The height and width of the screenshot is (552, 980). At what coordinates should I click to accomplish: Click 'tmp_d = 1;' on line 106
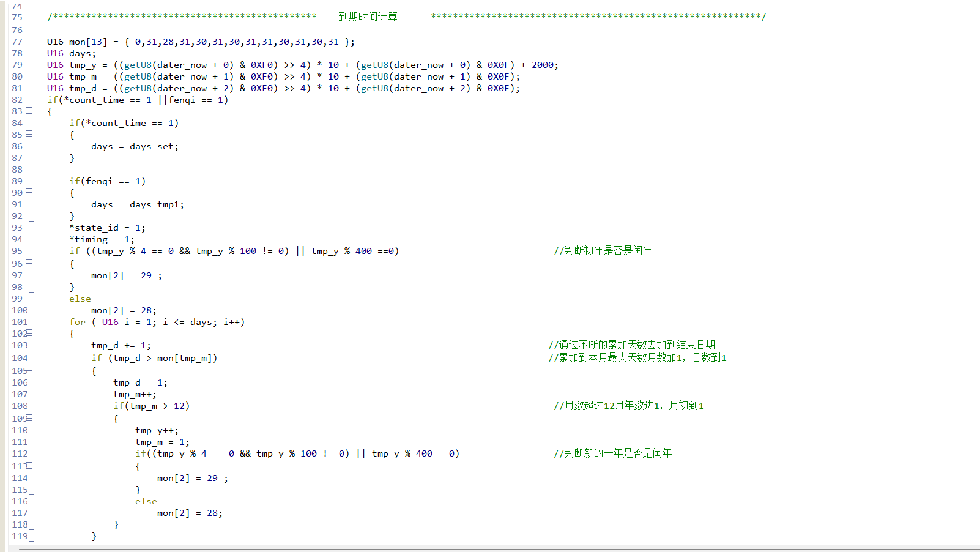pyautogui.click(x=141, y=382)
